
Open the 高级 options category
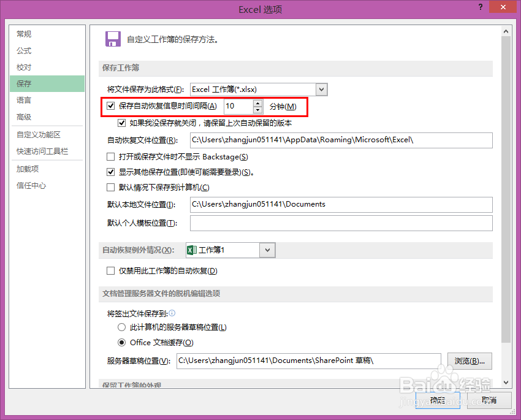click(x=47, y=117)
